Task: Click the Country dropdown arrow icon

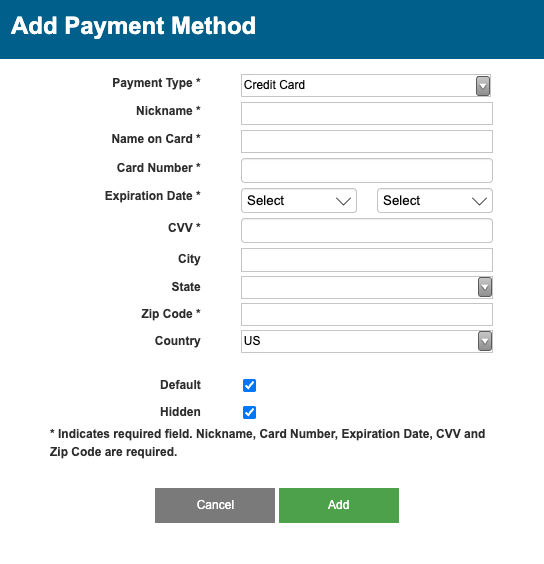Action: [485, 341]
